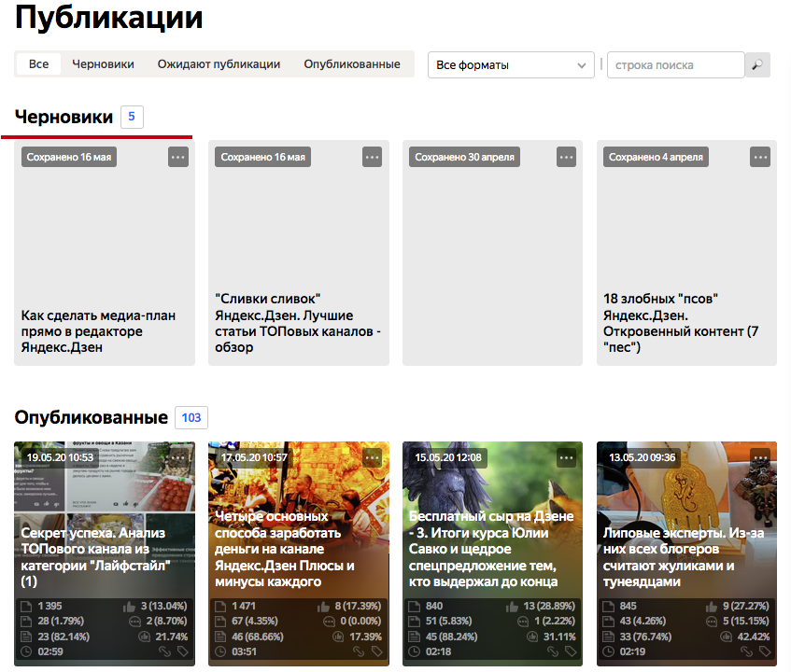Viewport: 791px width, 672px height.
Task: Click read time "03:51"
Action: [x=245, y=651]
